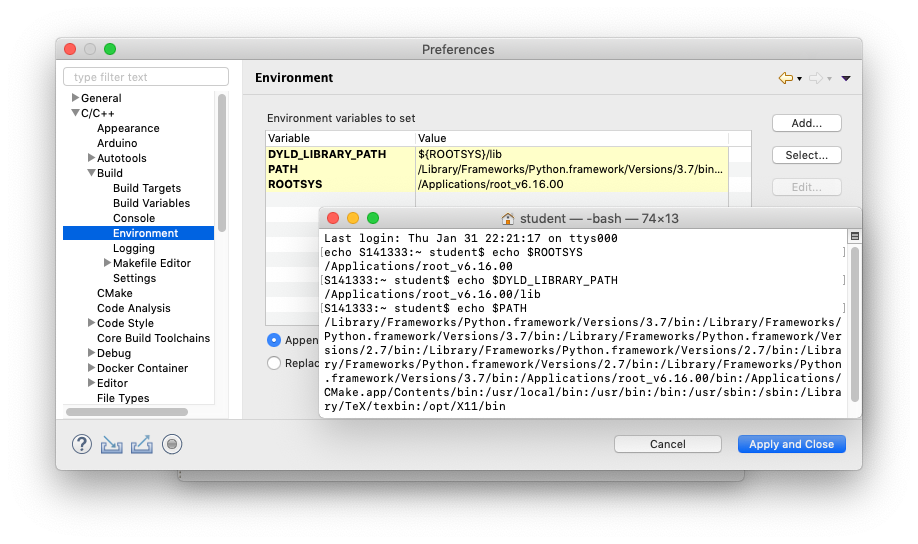Expand the Debug tree node
This screenshot has height=544, width=918.
(91, 353)
